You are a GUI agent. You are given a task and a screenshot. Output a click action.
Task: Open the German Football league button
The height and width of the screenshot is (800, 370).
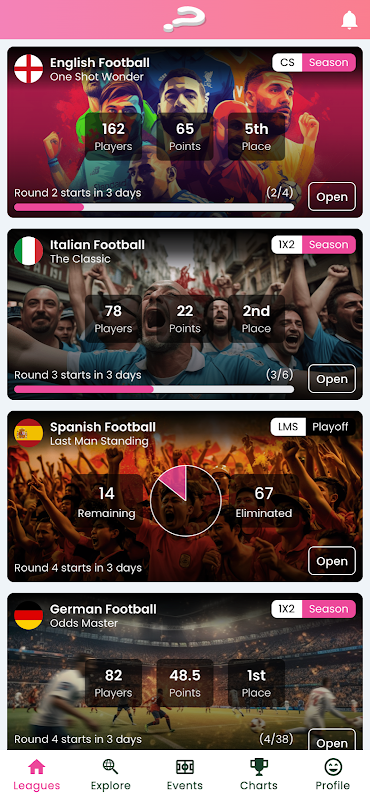click(332, 740)
